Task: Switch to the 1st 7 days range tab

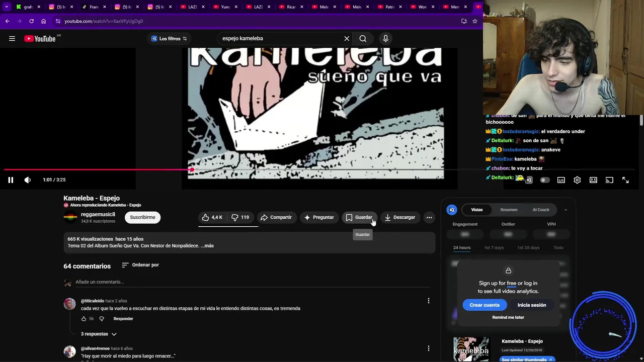Action: (x=494, y=248)
